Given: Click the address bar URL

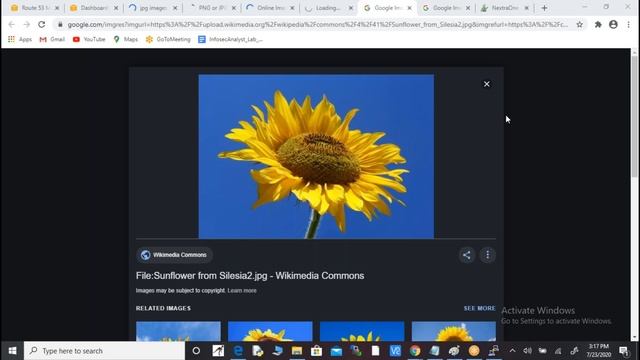Looking at the screenshot, I should (x=318, y=24).
